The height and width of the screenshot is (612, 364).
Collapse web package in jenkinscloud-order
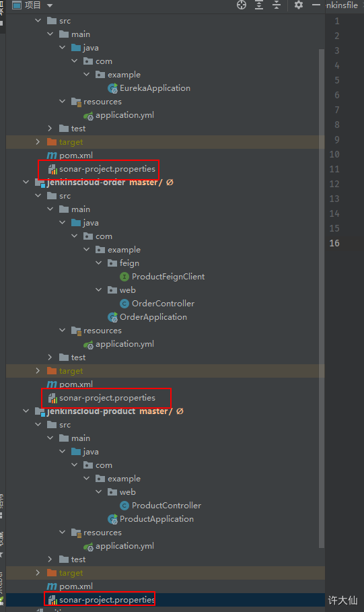pyautogui.click(x=98, y=290)
